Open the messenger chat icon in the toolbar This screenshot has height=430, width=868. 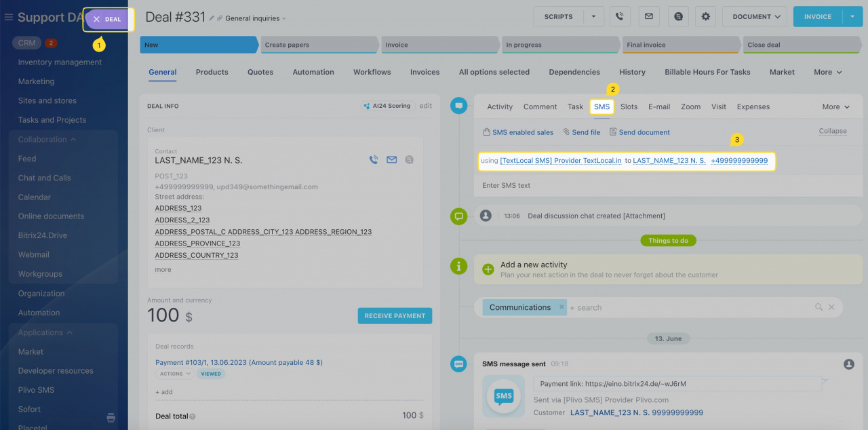click(677, 16)
